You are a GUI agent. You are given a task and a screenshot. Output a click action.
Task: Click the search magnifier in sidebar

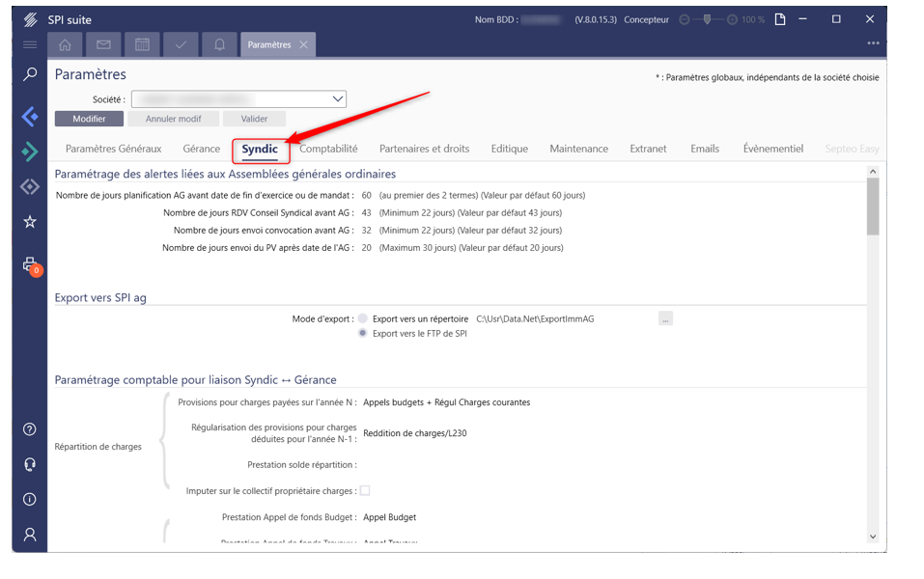click(30, 74)
